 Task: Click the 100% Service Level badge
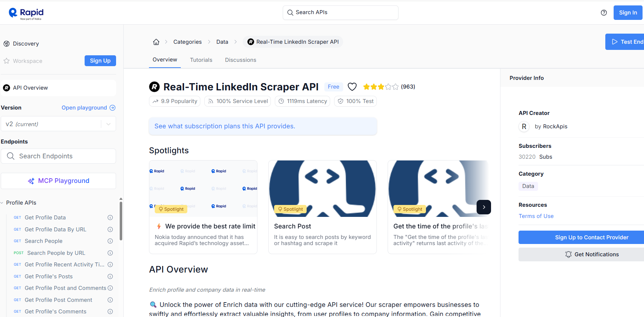pos(238,101)
